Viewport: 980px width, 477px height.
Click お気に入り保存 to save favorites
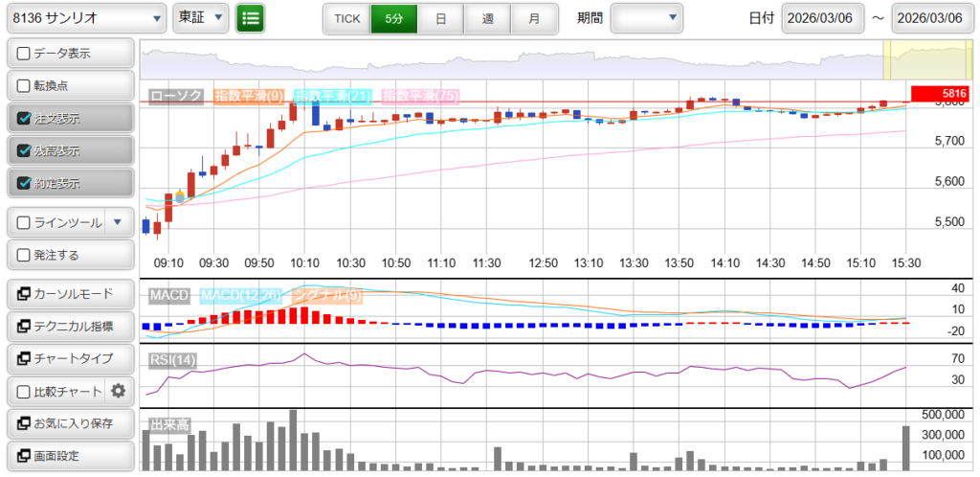[70, 422]
